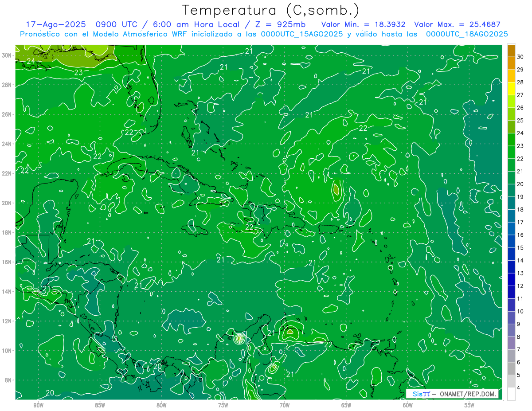Click the "14N" latitude label

click(x=6, y=291)
